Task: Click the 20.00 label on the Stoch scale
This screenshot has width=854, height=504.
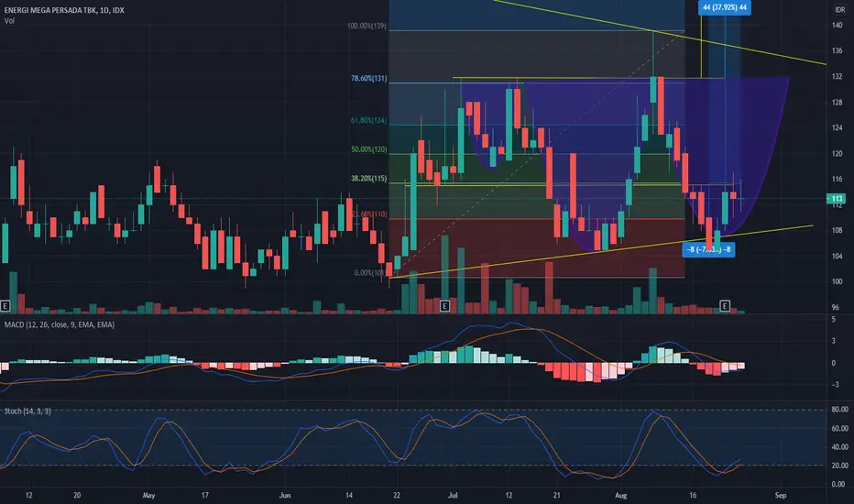Action: [839, 466]
